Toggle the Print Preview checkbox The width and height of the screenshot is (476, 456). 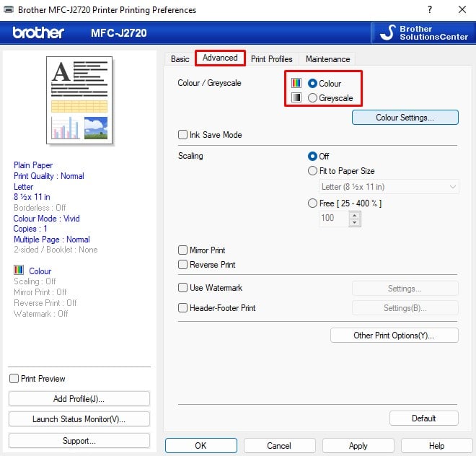click(14, 379)
